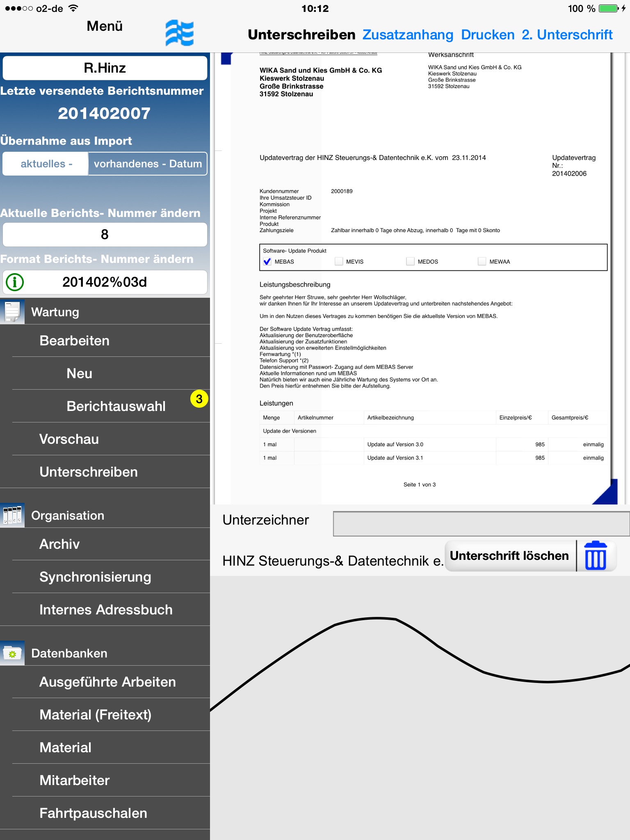This screenshot has height=840, width=630.
Task: Open Ausgeführte Arbeiten
Action: click(105, 682)
